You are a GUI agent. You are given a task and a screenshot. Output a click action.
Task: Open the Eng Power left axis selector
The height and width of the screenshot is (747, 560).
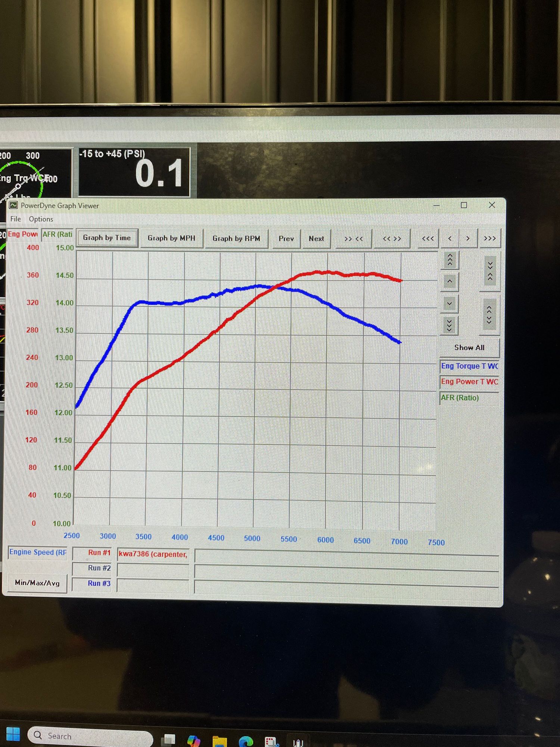pyautogui.click(x=23, y=234)
